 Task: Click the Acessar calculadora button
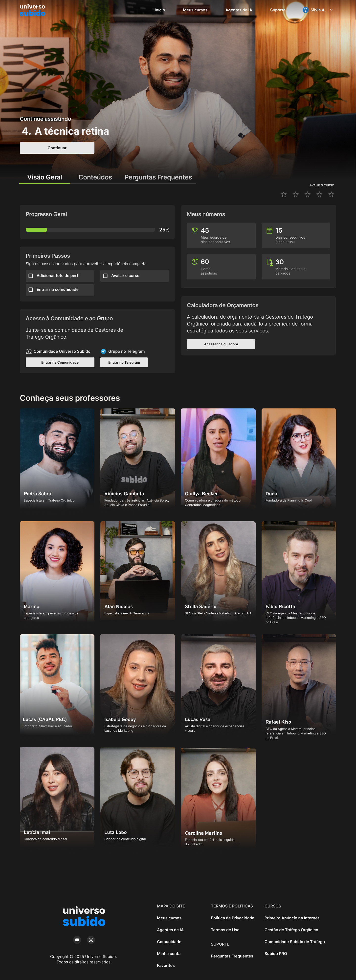point(221,344)
